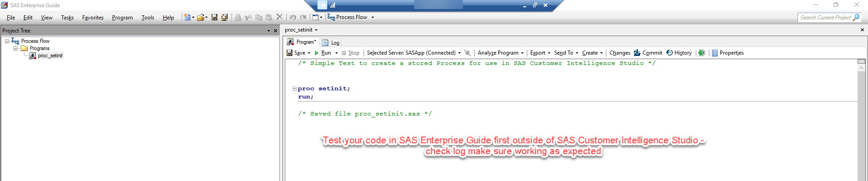Open program Properties
The width and height of the screenshot is (868, 181).
pyautogui.click(x=728, y=53)
